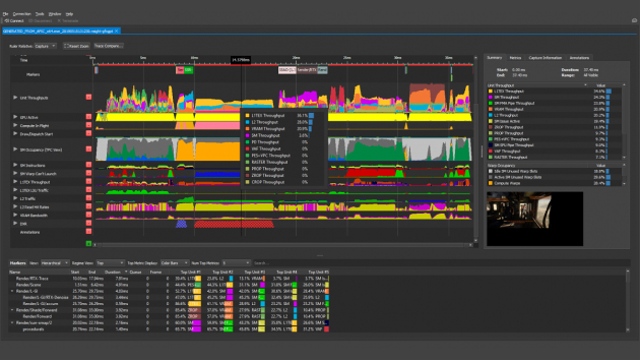640x360 pixels.
Task: Click the red icon beside GPU Active
Action: (89, 117)
